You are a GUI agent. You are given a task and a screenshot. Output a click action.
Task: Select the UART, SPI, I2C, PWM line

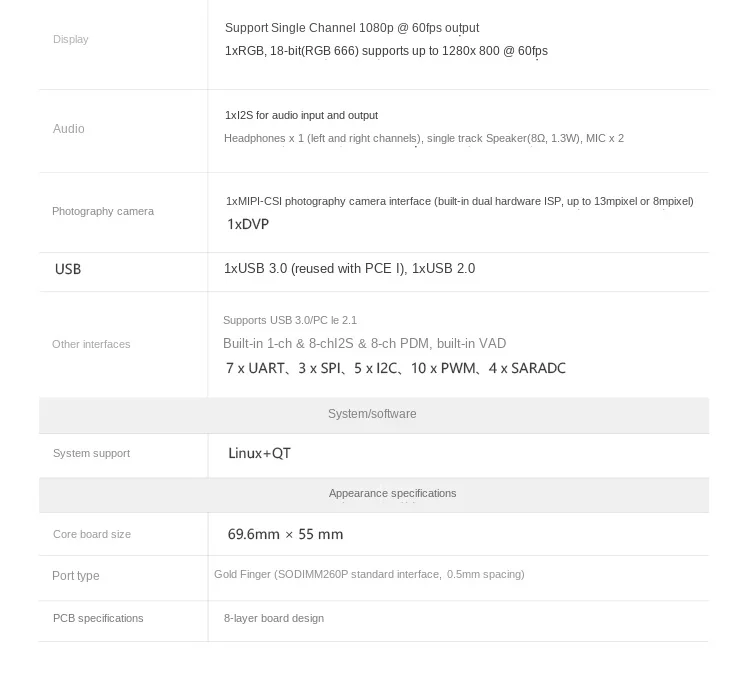395,368
